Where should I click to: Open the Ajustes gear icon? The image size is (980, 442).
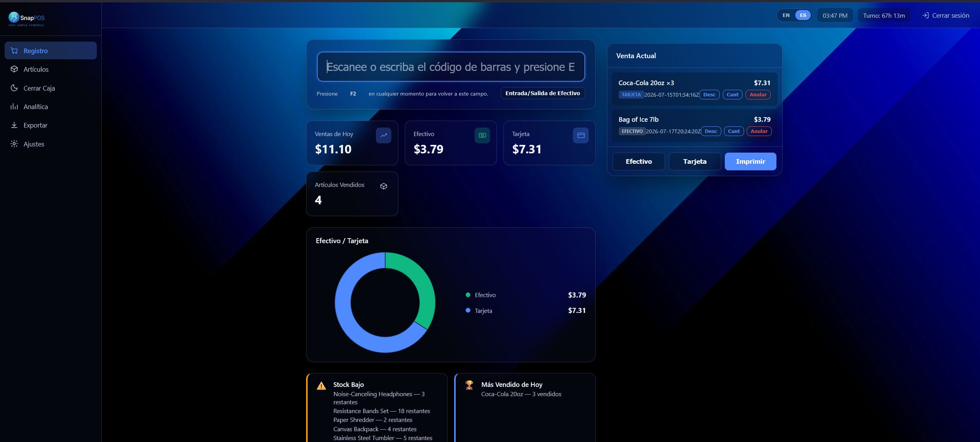tap(14, 144)
